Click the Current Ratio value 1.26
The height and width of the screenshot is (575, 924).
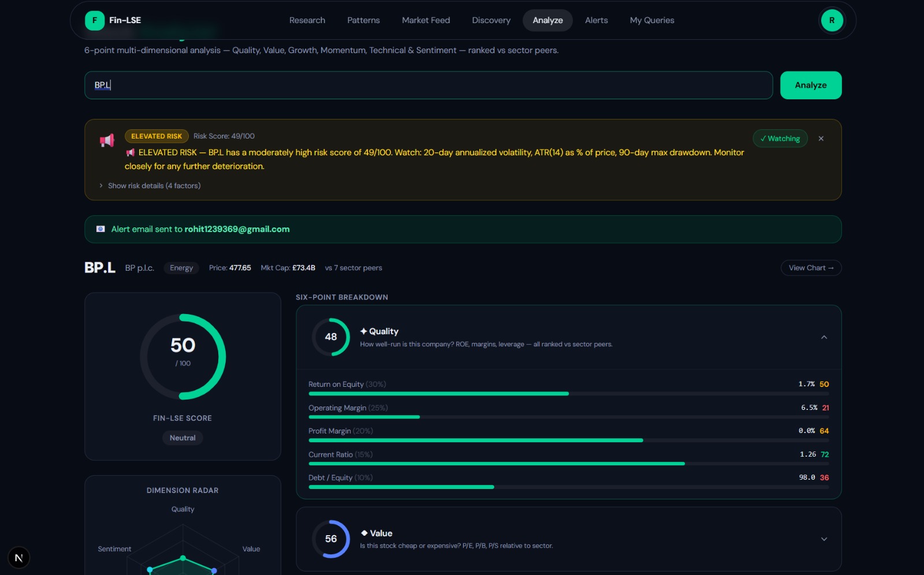click(x=808, y=454)
